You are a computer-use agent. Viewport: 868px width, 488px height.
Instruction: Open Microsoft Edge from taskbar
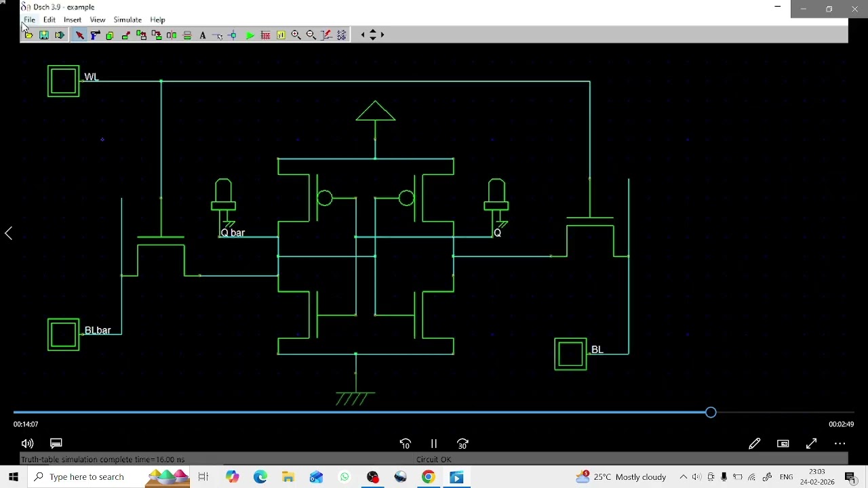tap(260, 477)
